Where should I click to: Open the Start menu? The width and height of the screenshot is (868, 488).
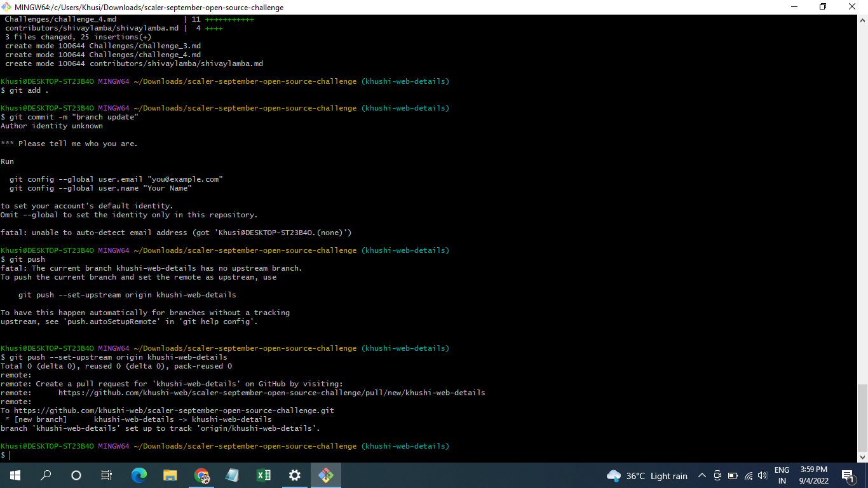pyautogui.click(x=14, y=475)
